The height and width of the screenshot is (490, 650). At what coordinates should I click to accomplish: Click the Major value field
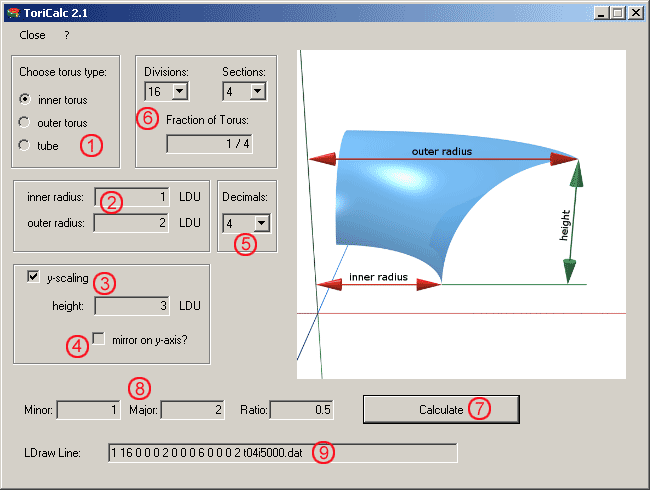[x=193, y=410]
